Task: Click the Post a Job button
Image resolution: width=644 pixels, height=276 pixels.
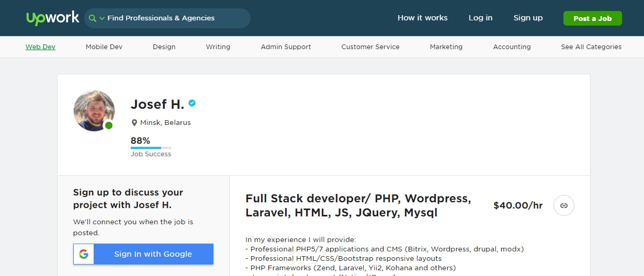Action: pyautogui.click(x=592, y=18)
